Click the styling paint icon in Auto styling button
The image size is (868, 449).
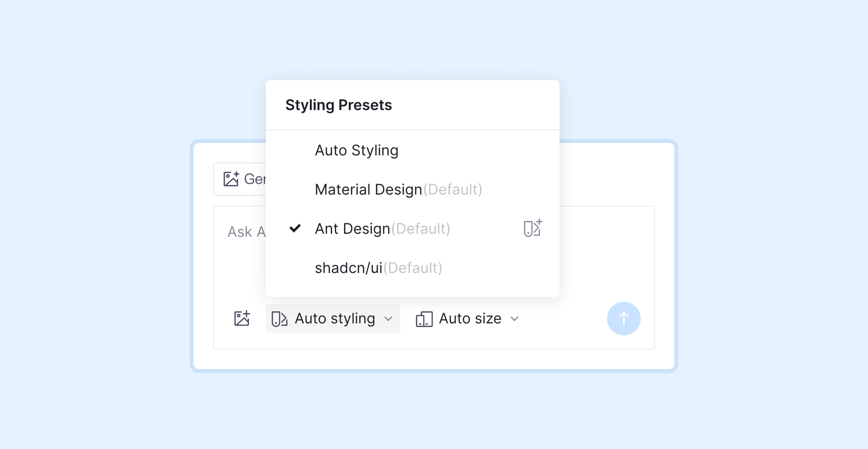280,319
